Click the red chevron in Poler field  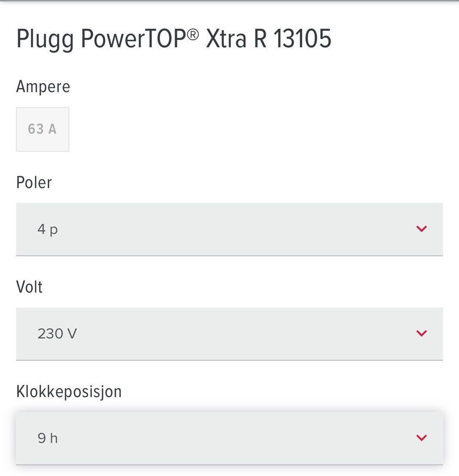point(421,229)
